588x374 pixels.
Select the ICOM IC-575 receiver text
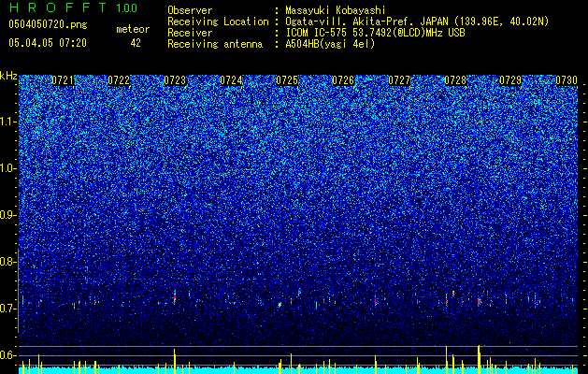pyautogui.click(x=375, y=33)
